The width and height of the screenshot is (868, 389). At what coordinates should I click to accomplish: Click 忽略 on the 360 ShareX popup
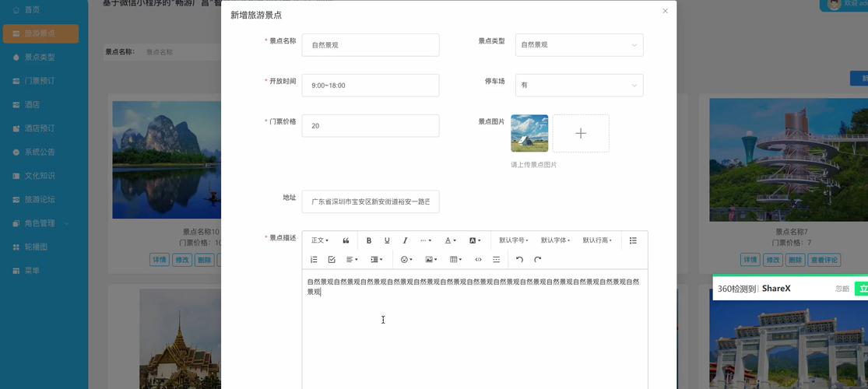click(842, 289)
